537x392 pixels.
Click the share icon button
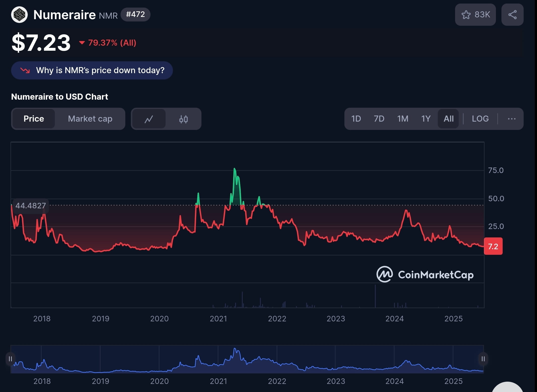pos(512,15)
